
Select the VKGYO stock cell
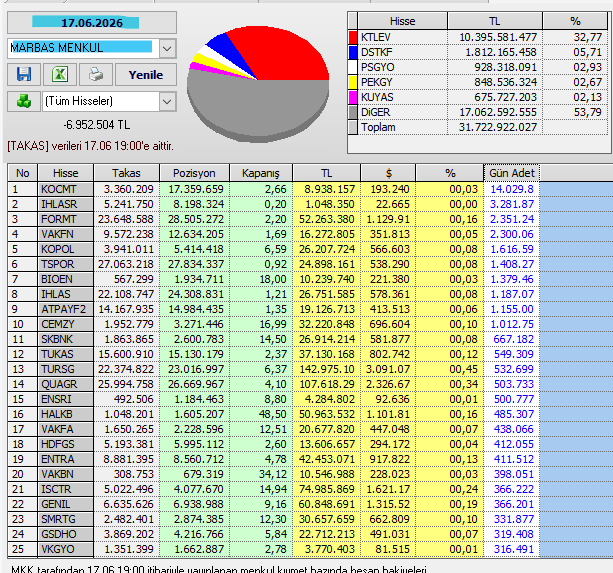click(66, 549)
